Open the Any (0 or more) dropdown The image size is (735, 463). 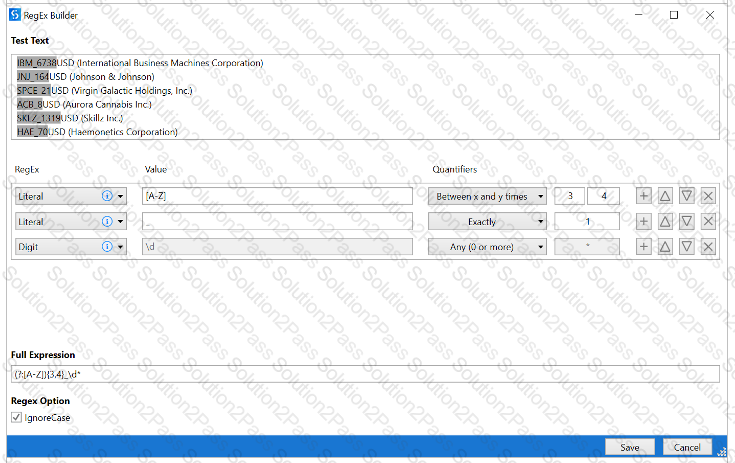[487, 246]
